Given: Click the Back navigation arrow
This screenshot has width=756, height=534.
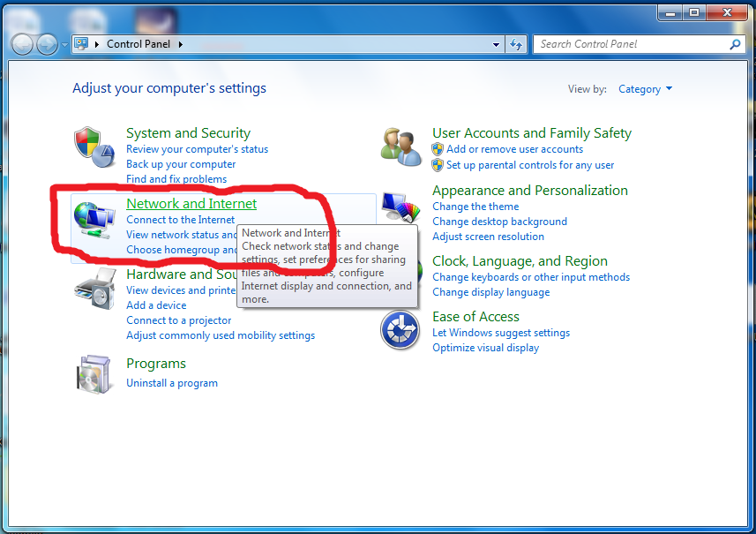Looking at the screenshot, I should point(22,45).
